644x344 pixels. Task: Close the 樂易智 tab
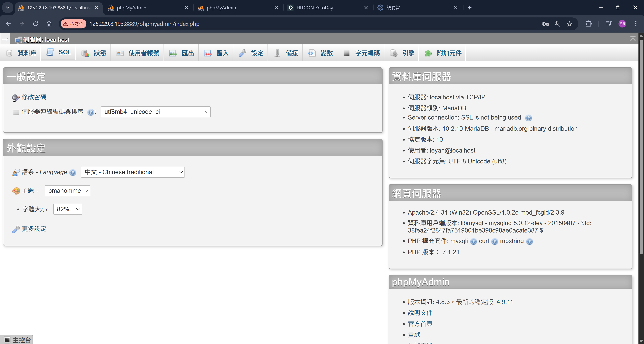click(456, 8)
